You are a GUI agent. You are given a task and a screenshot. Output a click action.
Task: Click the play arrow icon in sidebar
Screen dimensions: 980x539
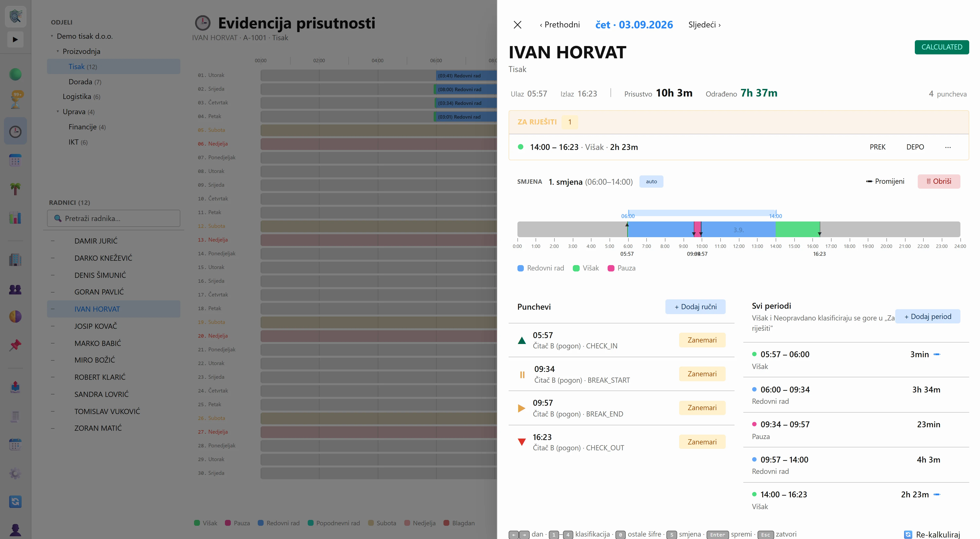15,39
